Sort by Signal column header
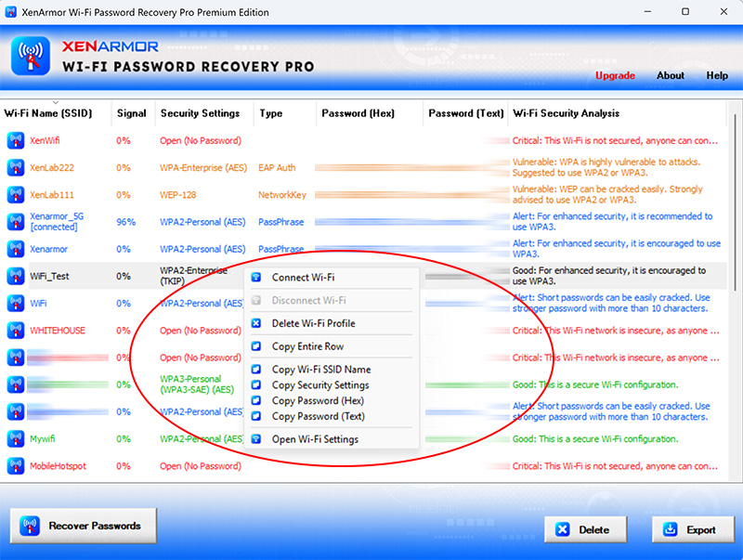Viewport: 743px width, 560px height. (x=131, y=113)
